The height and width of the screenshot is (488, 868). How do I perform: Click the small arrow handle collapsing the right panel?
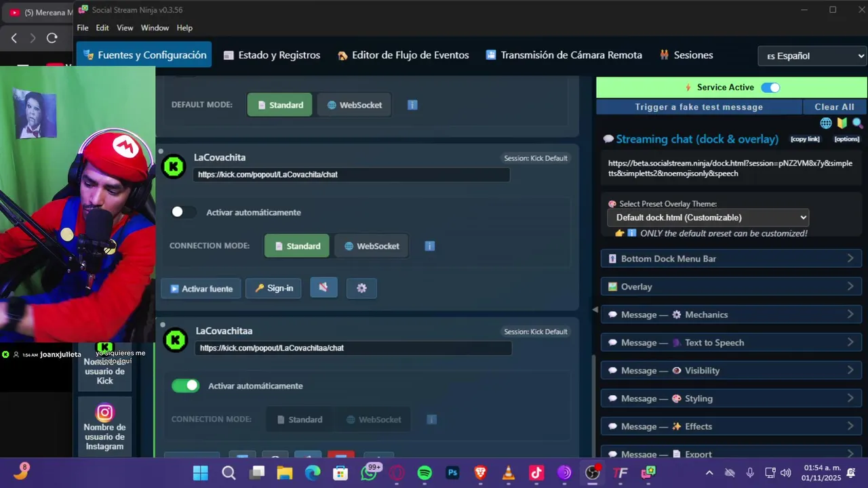(x=595, y=309)
